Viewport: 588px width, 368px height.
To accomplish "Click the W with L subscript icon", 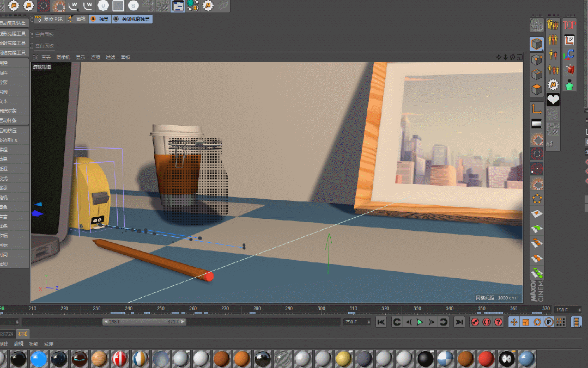I will click(x=74, y=5).
